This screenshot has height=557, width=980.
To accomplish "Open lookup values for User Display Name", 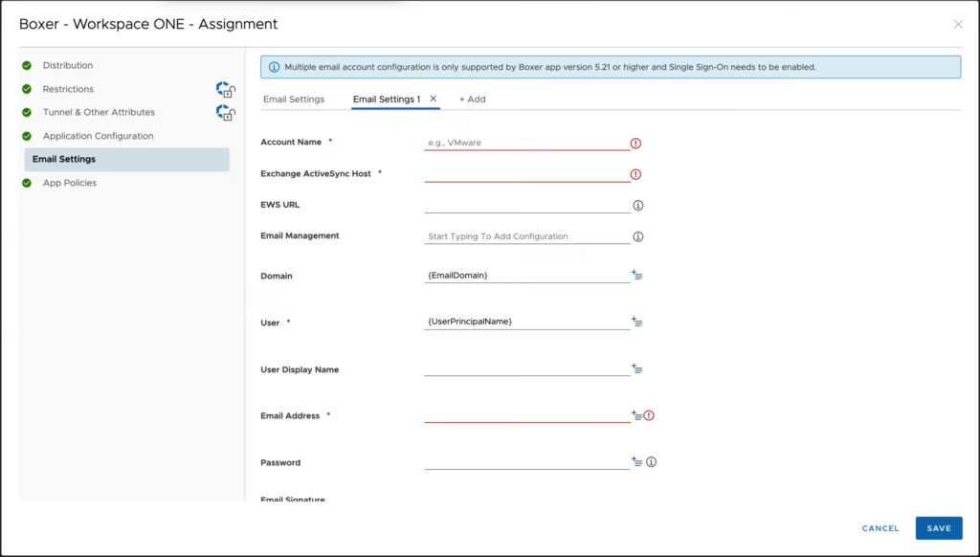I will [637, 368].
